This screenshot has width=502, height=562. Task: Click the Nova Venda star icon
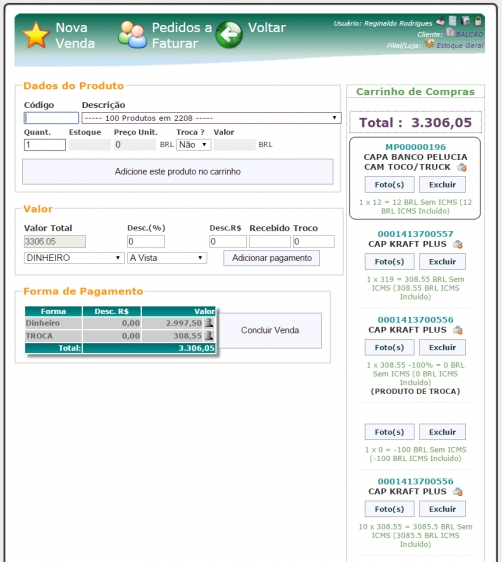pos(36,35)
